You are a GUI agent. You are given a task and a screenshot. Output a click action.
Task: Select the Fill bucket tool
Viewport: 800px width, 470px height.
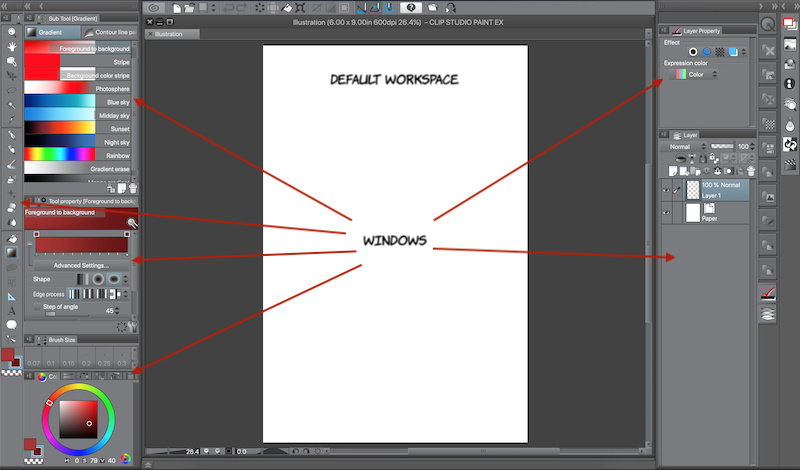(x=11, y=238)
